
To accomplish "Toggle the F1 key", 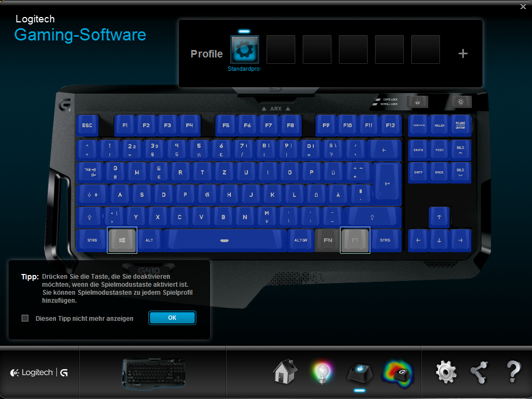I will tap(125, 126).
